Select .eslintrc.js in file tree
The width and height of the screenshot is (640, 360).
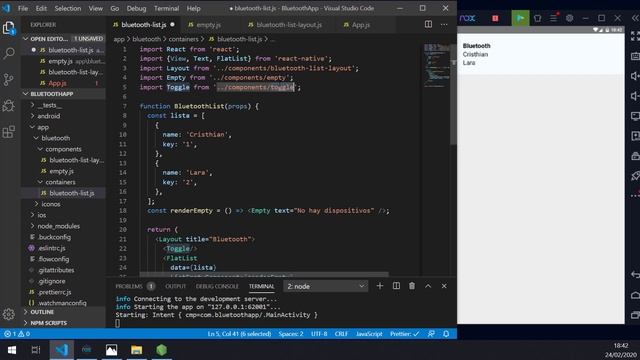[x=52, y=248]
